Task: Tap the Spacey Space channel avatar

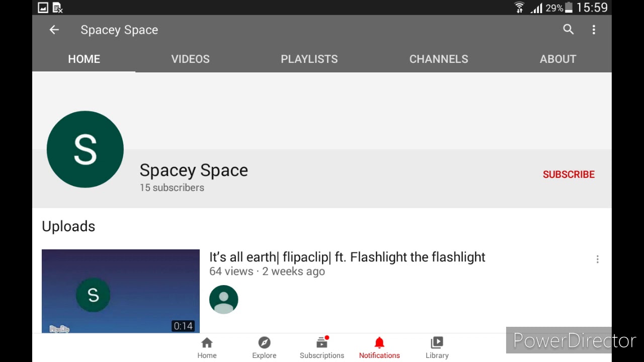Action: (x=85, y=149)
